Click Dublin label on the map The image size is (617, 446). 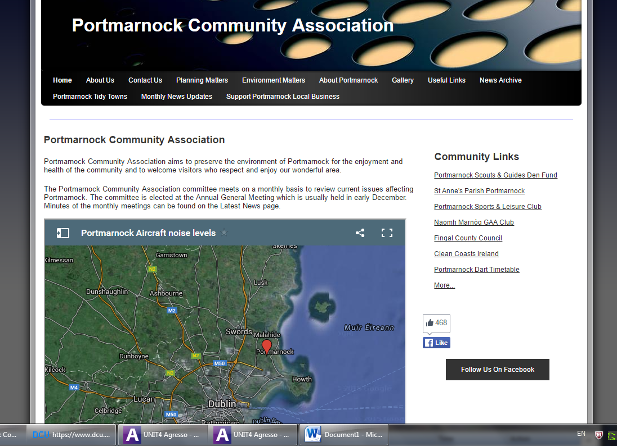[222, 404]
